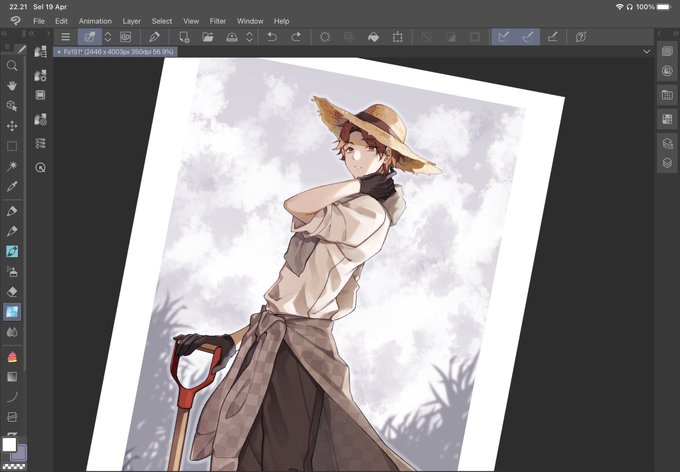The image size is (680, 472).
Task: Open the Tool Property palette icon
Action: pos(40,75)
